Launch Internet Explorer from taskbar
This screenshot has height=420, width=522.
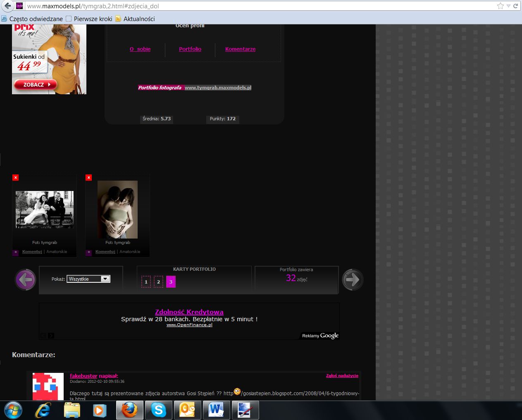tap(43, 410)
